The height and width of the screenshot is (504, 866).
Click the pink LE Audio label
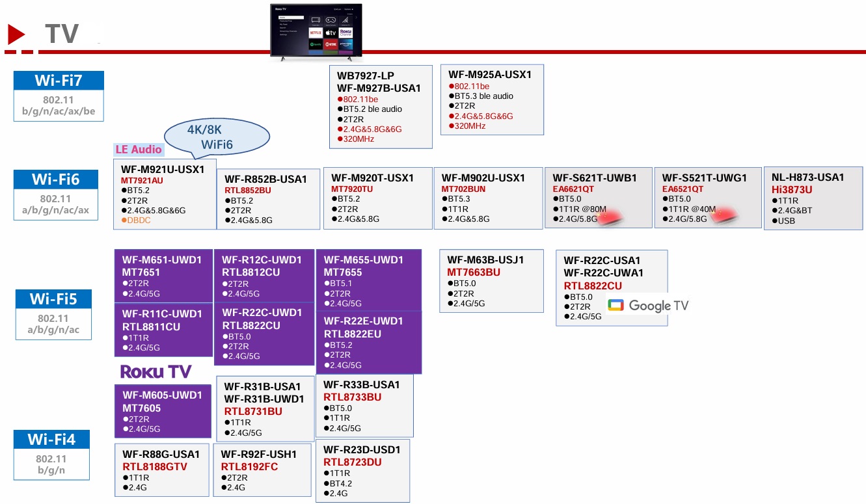(x=138, y=150)
